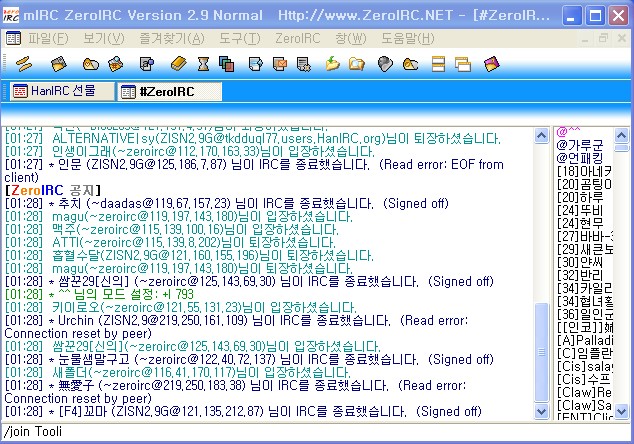This screenshot has height=444, width=634.
Task: Click the About mIRC purple toolbar icon
Action: click(x=492, y=64)
